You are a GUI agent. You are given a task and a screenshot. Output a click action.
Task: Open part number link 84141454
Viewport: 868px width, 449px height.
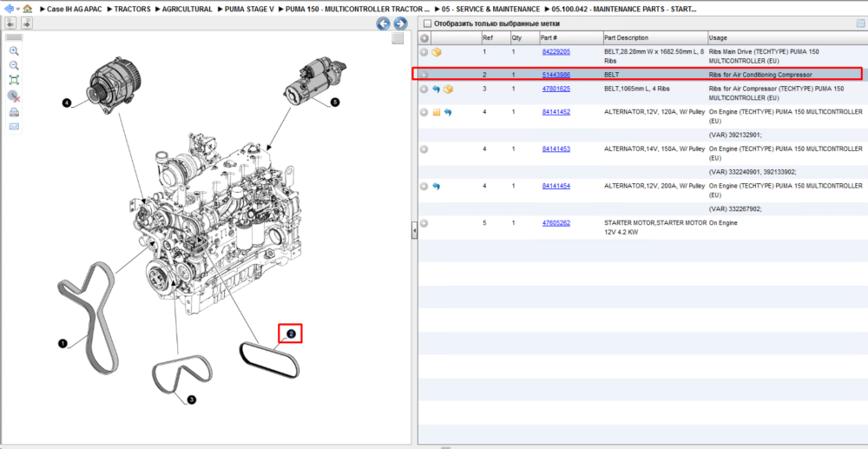pos(556,186)
